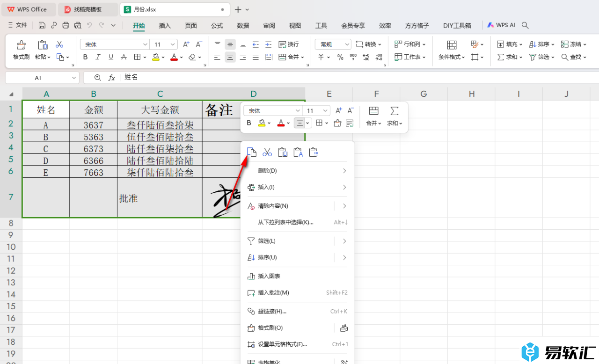Click the Thousands separator icon in the ribbon
The width and height of the screenshot is (599, 364).
pyautogui.click(x=353, y=57)
